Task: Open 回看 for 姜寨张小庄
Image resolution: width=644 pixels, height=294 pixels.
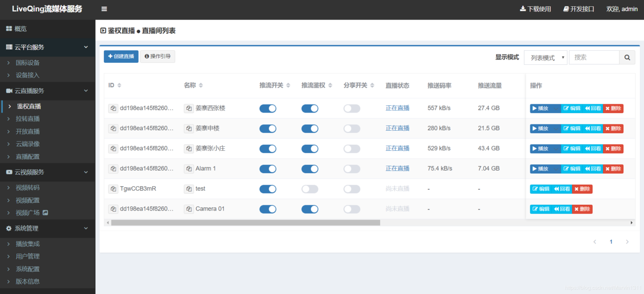Action: pos(593,149)
